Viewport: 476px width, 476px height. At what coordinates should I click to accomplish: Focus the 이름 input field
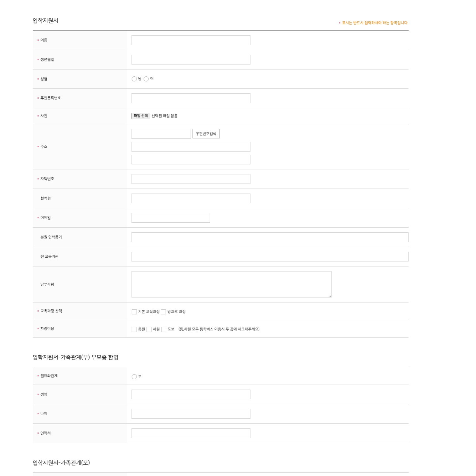191,40
